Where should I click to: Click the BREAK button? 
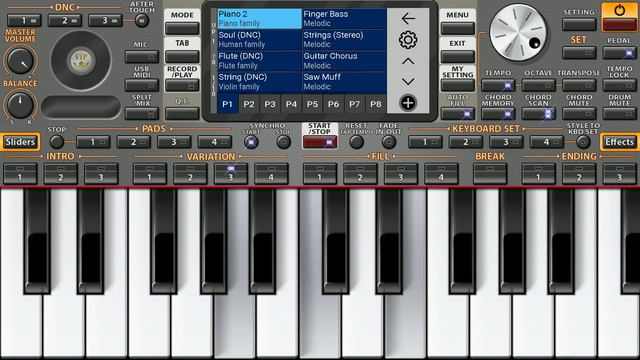tap(490, 173)
